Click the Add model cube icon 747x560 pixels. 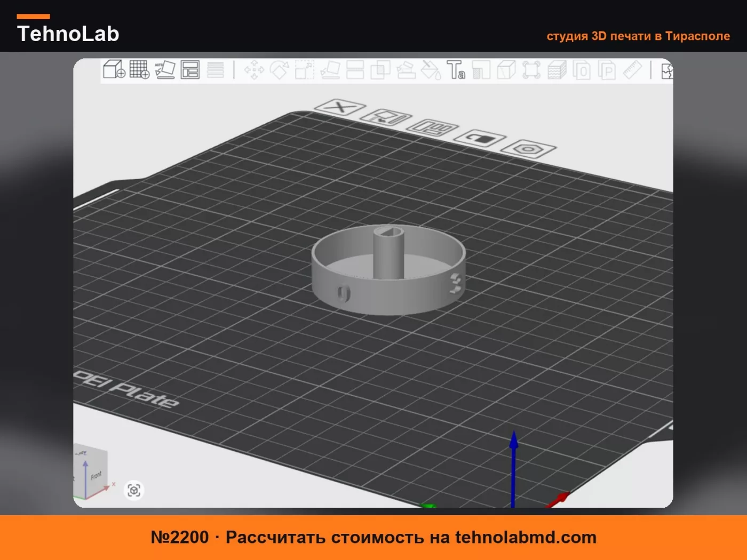click(114, 70)
